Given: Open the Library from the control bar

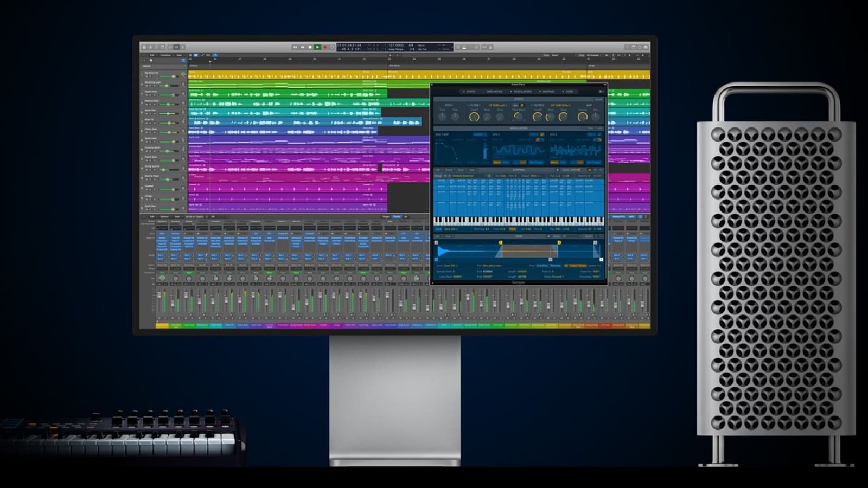Looking at the screenshot, I should pyautogui.click(x=144, y=47).
